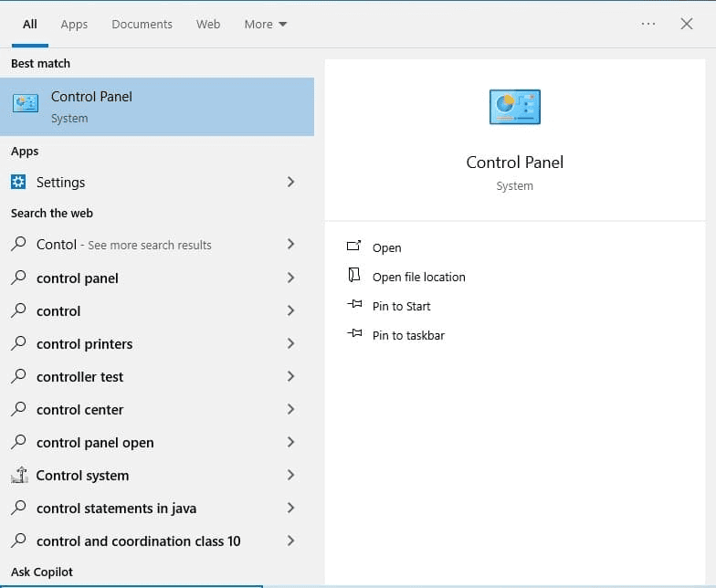Click the Open icon in the actions list
716x588 pixels.
[x=354, y=247]
